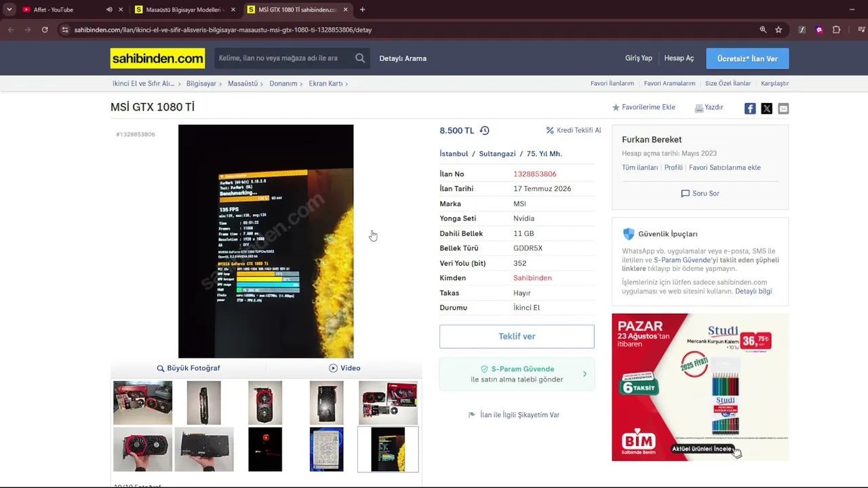Viewport: 868px width, 488px height.
Task: Open Favori İlanlarım link
Action: click(612, 83)
